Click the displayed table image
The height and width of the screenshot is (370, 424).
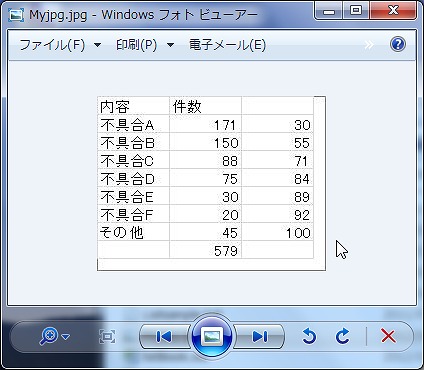[x=211, y=183]
